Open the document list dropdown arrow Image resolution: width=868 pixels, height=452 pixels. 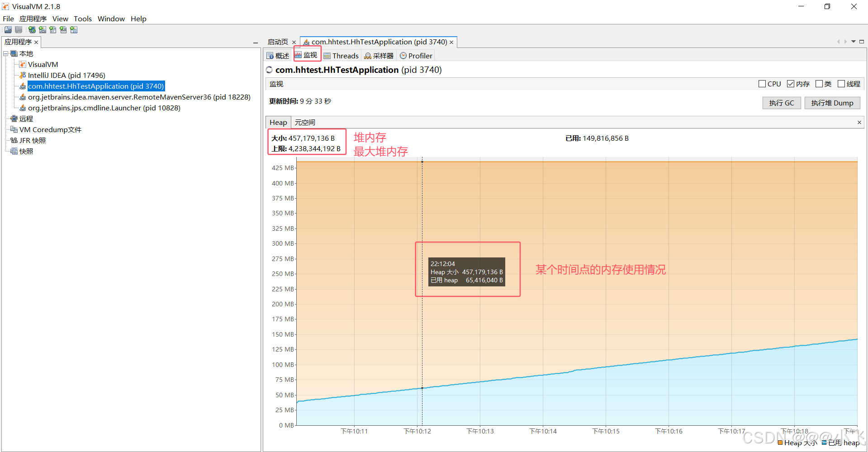[x=854, y=42]
